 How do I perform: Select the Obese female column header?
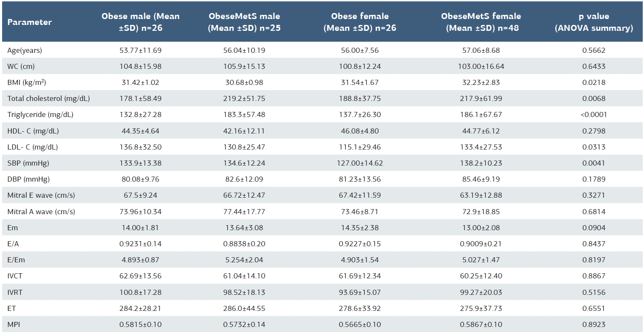pos(360,22)
